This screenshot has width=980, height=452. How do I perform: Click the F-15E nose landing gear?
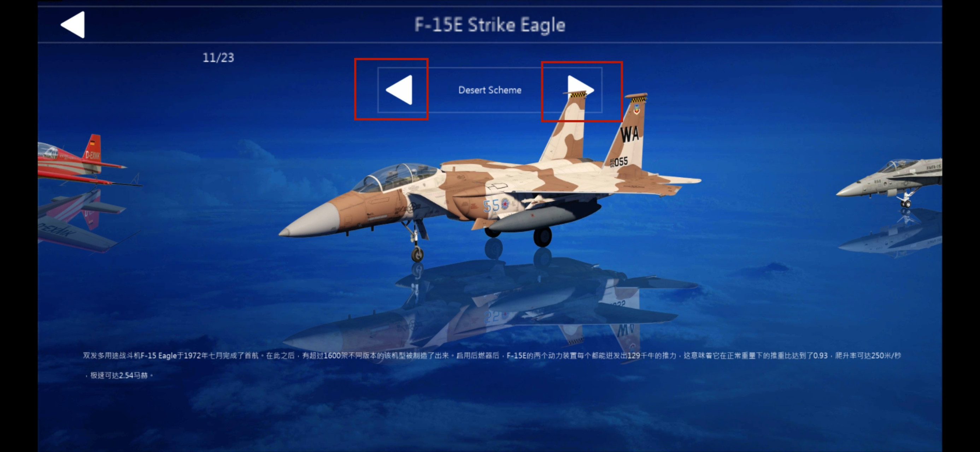(x=417, y=242)
